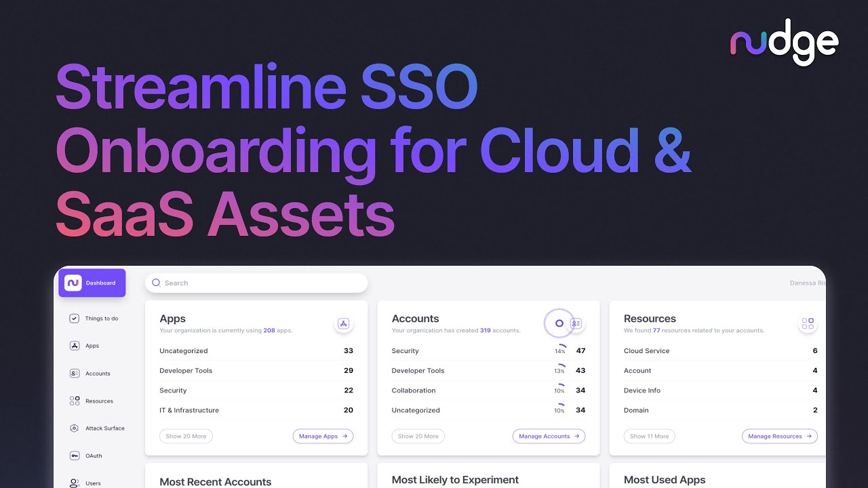This screenshot has width=868, height=488.
Task: Click the Resources card title
Action: click(650, 319)
